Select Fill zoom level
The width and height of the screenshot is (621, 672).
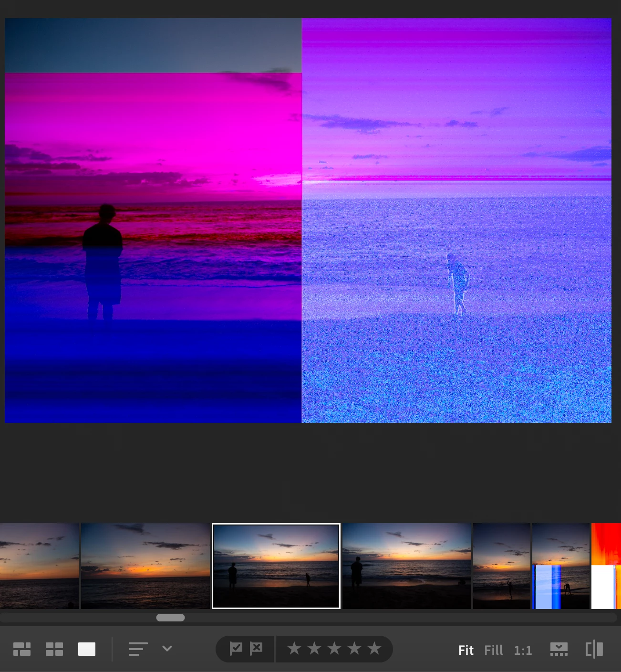pos(493,650)
